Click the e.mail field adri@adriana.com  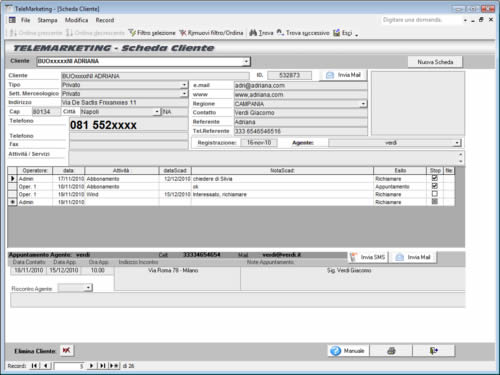pos(300,86)
